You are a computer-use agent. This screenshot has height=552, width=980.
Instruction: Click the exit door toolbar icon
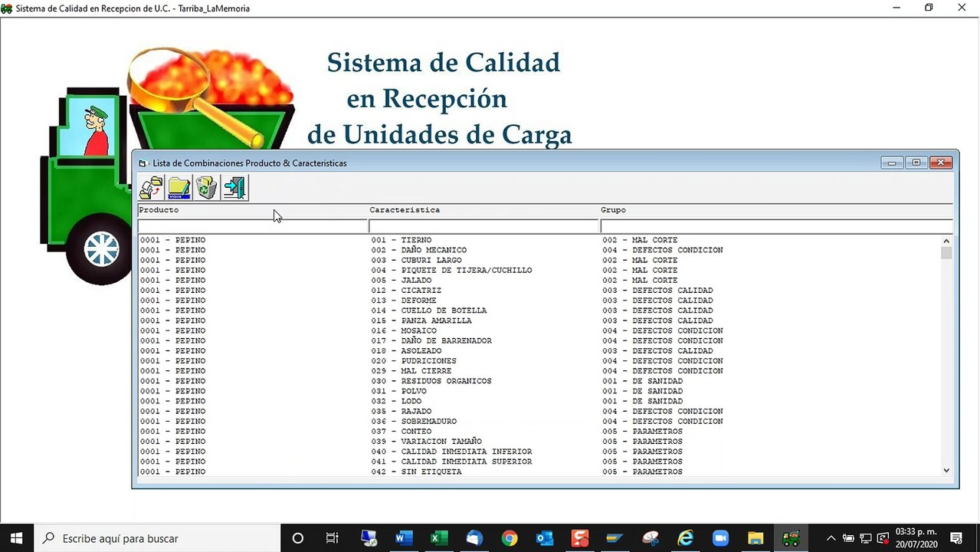click(x=234, y=188)
